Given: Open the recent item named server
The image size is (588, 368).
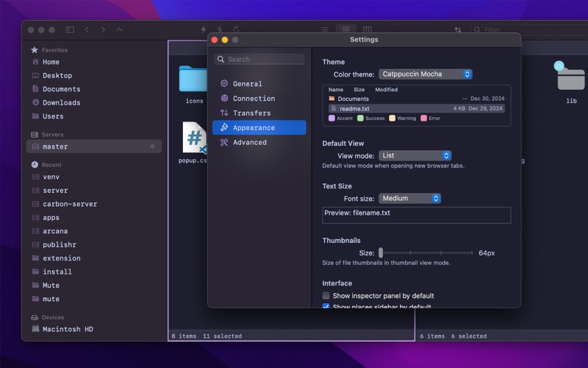Looking at the screenshot, I should (x=55, y=191).
